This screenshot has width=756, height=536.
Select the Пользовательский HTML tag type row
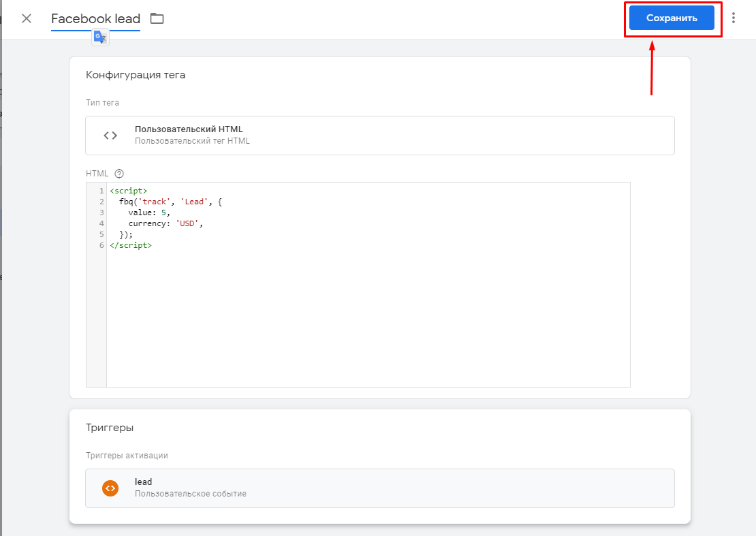(x=379, y=136)
